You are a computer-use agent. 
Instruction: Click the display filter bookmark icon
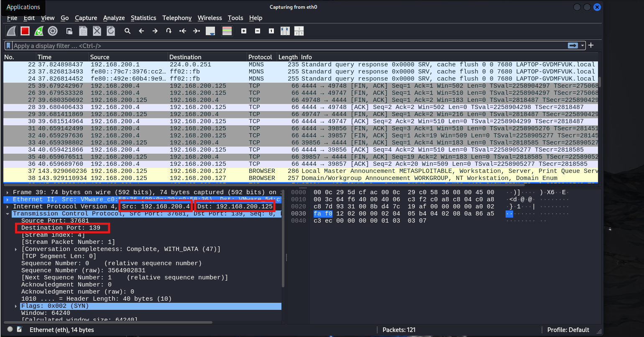point(8,46)
